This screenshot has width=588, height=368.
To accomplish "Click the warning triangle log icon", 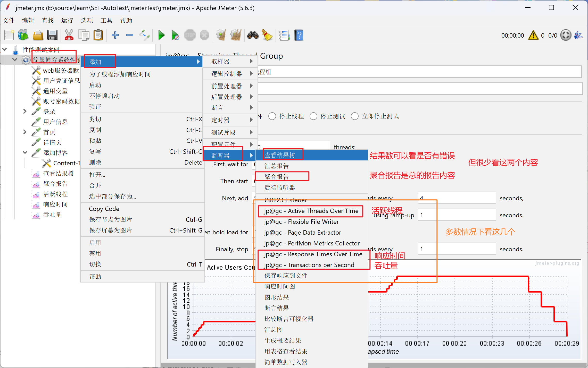I will (x=533, y=35).
